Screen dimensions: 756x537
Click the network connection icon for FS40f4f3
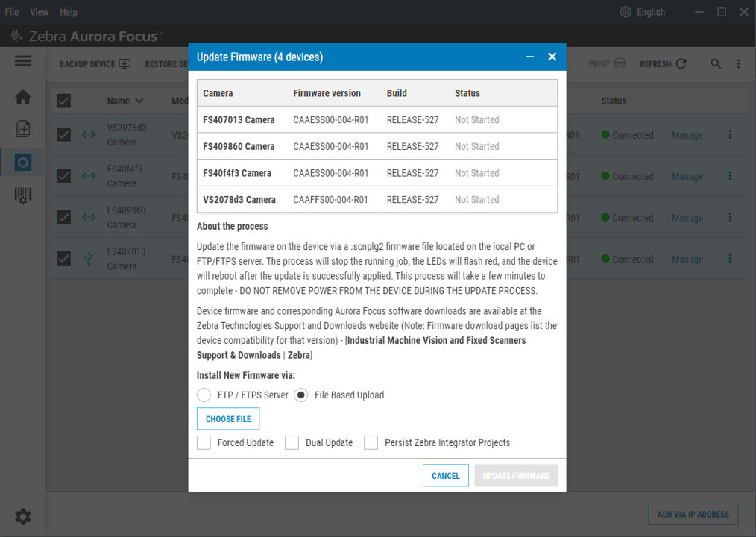(x=89, y=175)
